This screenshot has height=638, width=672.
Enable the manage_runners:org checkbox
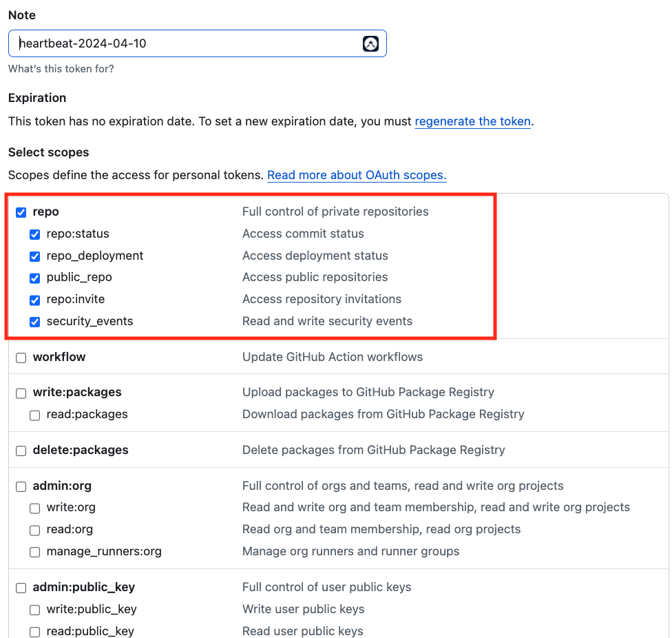pos(35,552)
